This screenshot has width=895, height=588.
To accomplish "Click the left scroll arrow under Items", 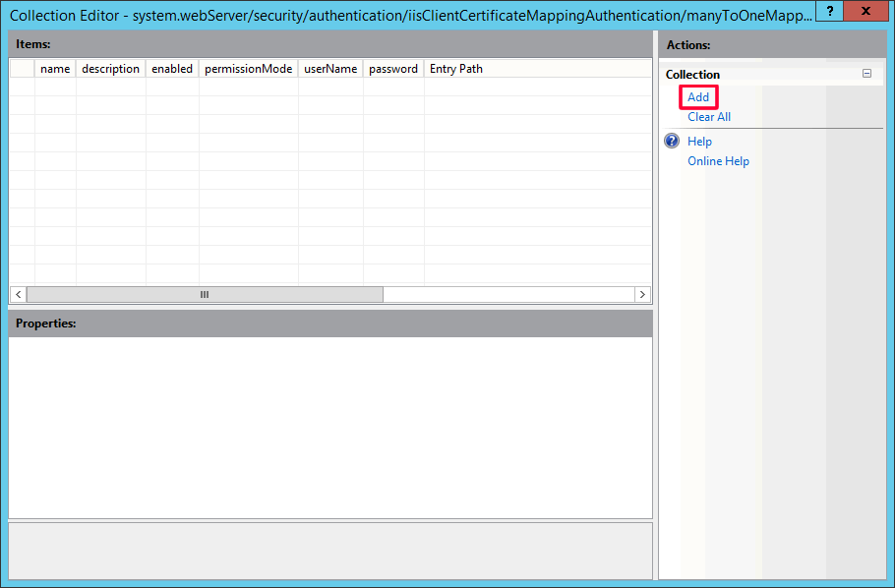I will click(x=18, y=295).
